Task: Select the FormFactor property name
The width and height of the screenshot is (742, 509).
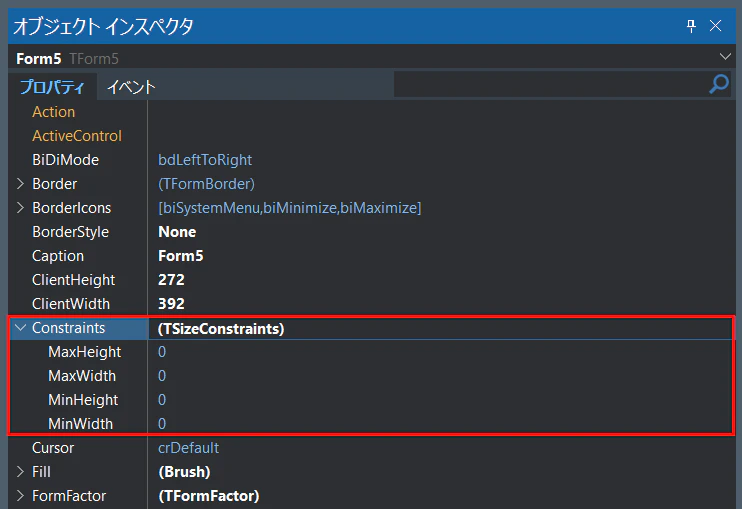Action: point(69,496)
